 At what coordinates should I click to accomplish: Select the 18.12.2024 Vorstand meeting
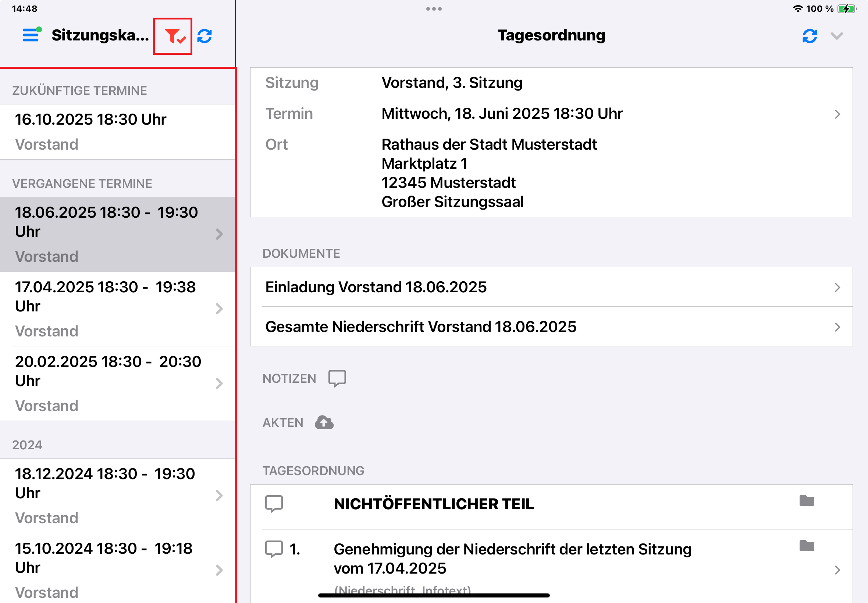pos(117,495)
